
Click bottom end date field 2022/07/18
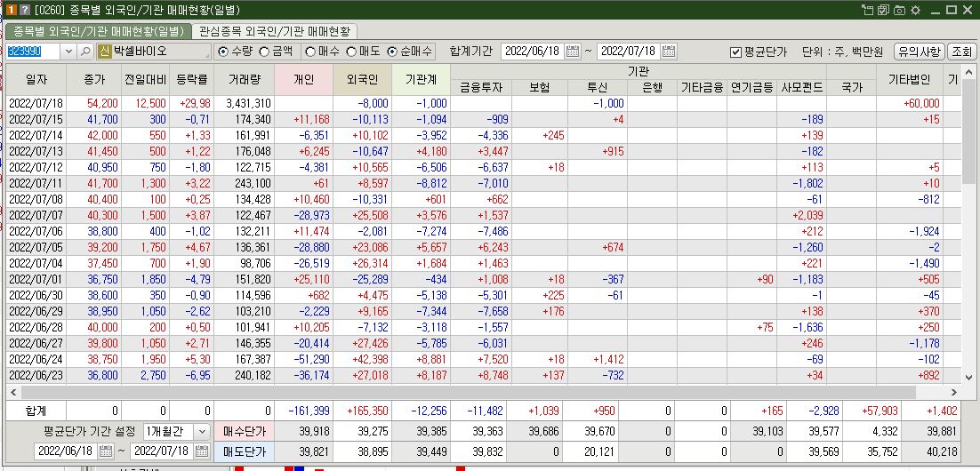coord(163,451)
